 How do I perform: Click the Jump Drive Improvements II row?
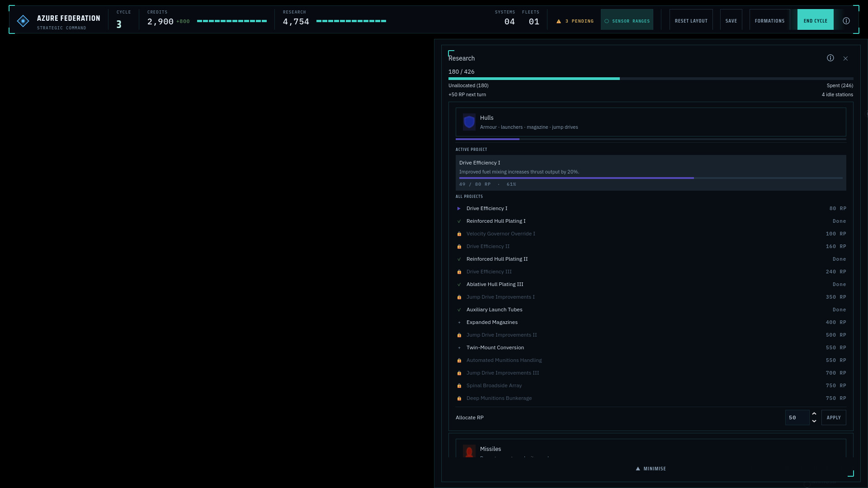pyautogui.click(x=651, y=335)
